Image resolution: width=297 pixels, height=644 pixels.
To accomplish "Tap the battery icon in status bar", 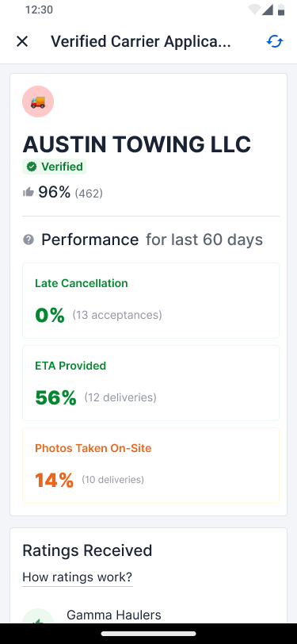I will click(x=281, y=10).
